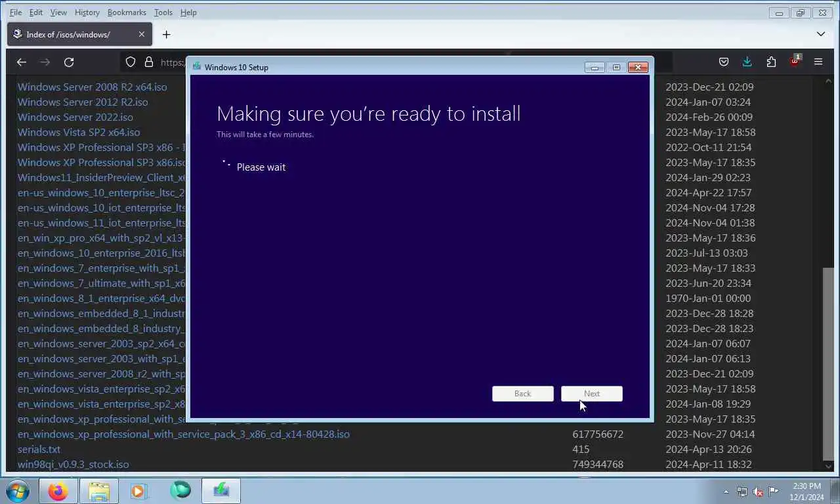This screenshot has width=840, height=504.
Task: Reload the page in Firefox
Action: [69, 62]
